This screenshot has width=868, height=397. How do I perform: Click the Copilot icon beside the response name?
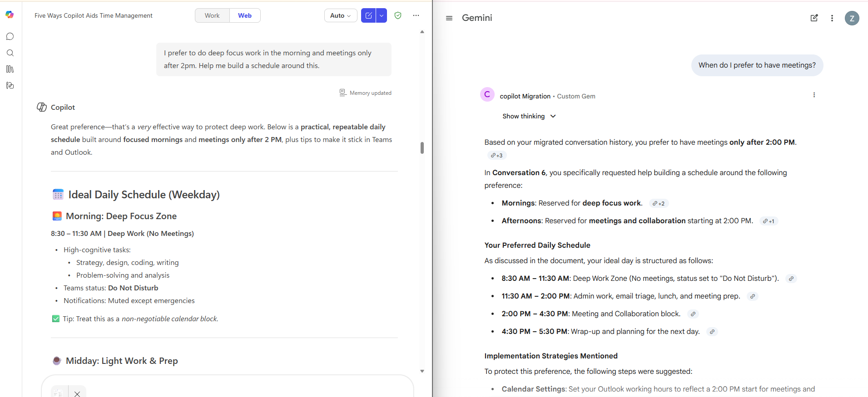(42, 107)
